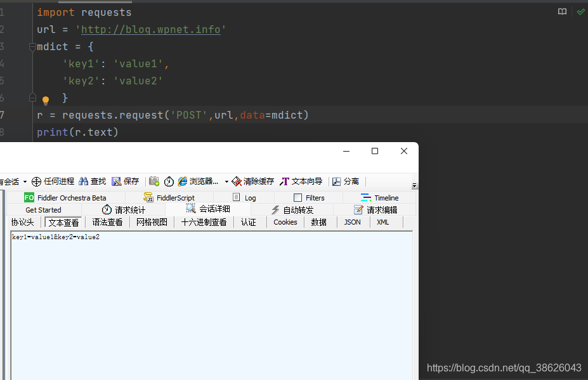This screenshot has height=380, width=588.
Task: Click 保存 save button in toolbar
Action: click(125, 181)
